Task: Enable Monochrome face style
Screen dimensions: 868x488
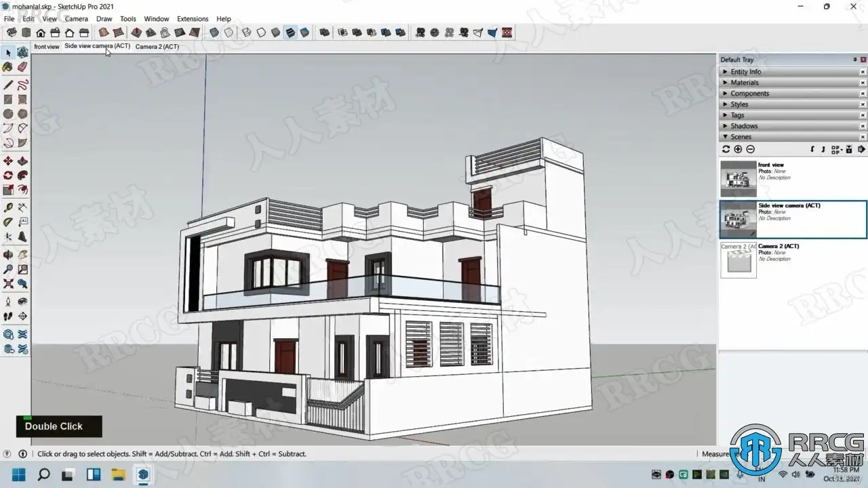Action: click(305, 33)
